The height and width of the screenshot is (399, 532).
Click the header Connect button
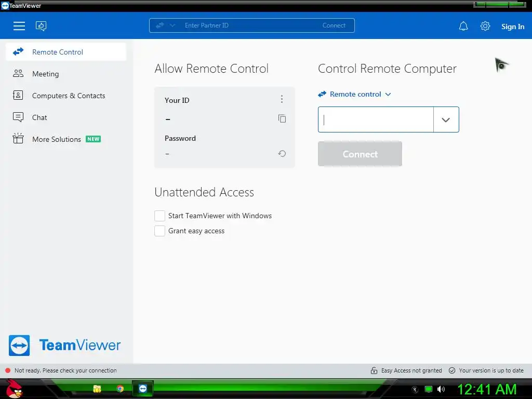point(334,25)
